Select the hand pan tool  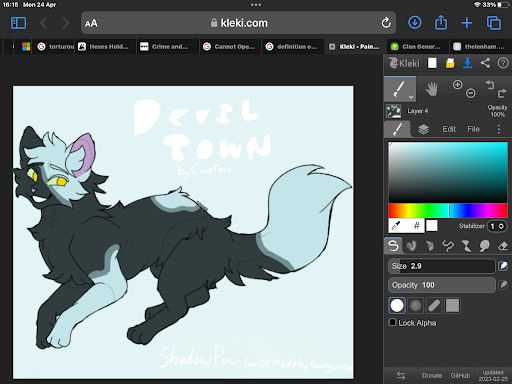432,89
